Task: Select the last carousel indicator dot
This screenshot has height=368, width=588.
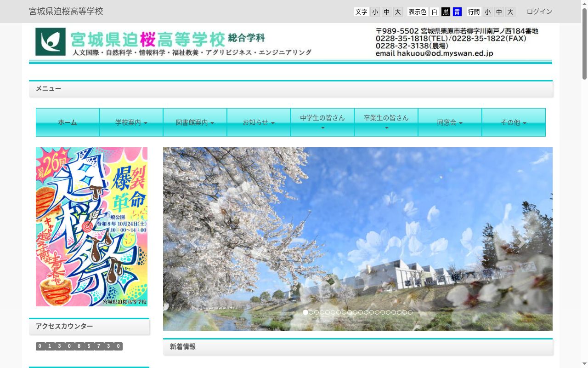Action: click(x=410, y=312)
